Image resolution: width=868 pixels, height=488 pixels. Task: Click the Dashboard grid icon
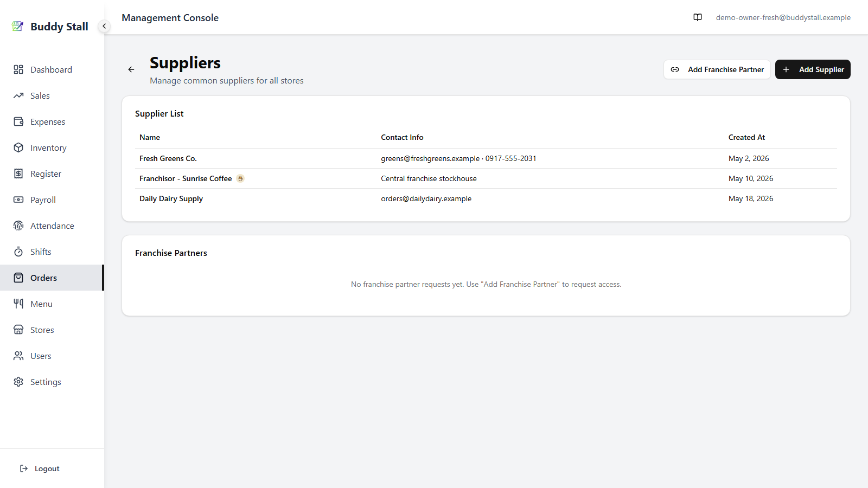click(x=18, y=69)
